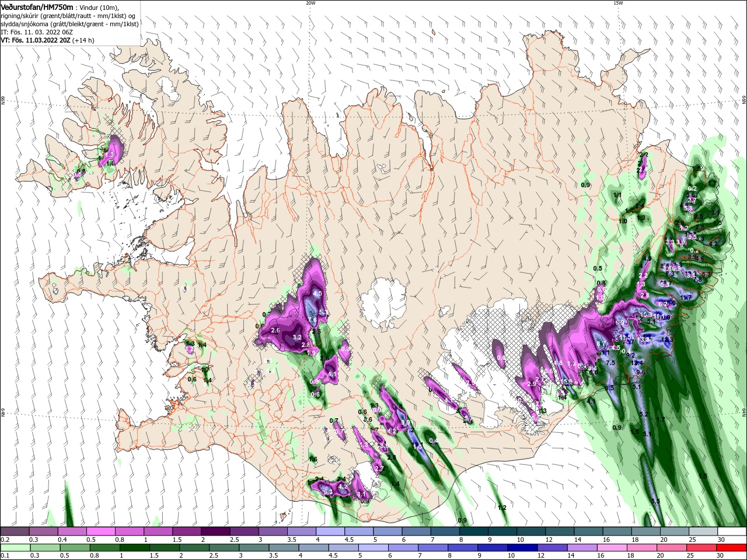This screenshot has width=747, height=560.
Task: Click the top-row legend swatch between 8 and 9
Action: click(x=474, y=531)
